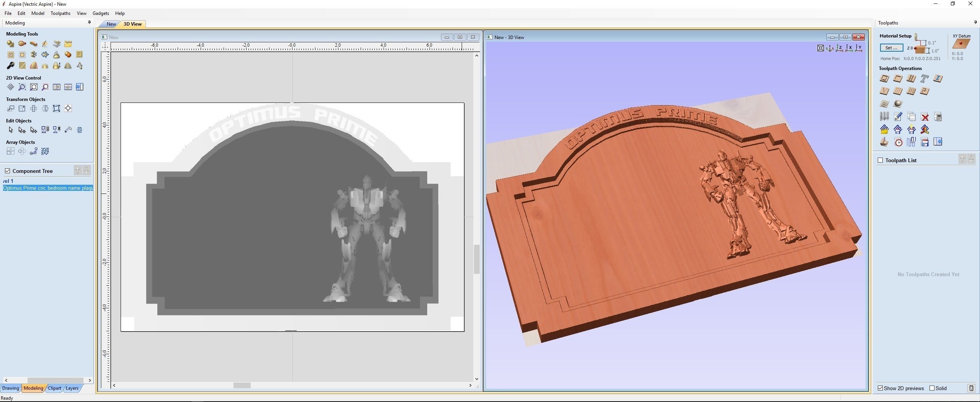Screen dimensions: 980x402
Task: Open the VCarve toolpath icon
Action: (884, 91)
